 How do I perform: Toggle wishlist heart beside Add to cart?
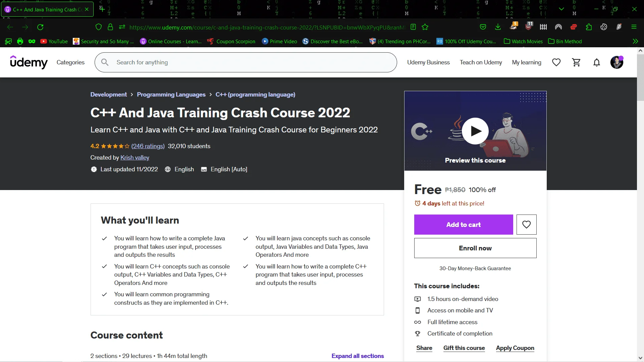pos(527,225)
